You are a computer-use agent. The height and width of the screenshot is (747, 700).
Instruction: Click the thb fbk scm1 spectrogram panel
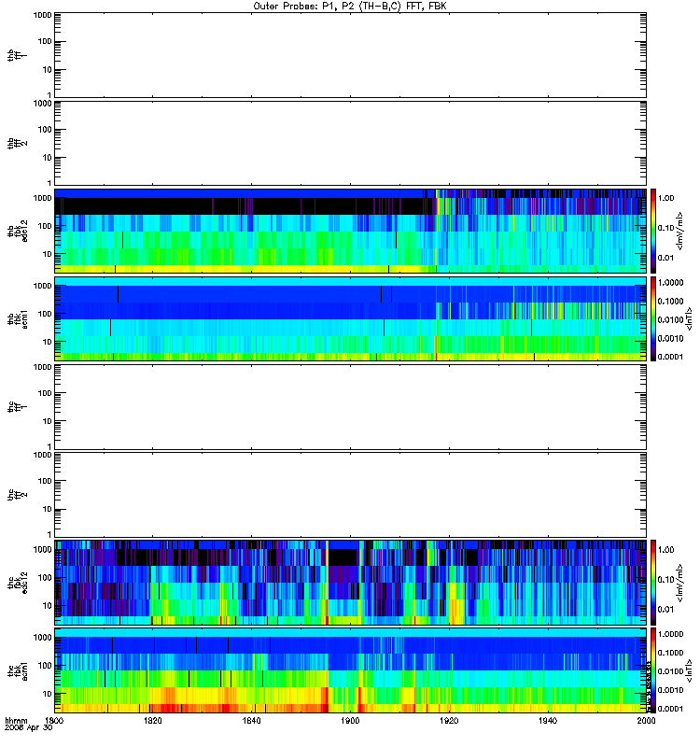tap(350, 318)
